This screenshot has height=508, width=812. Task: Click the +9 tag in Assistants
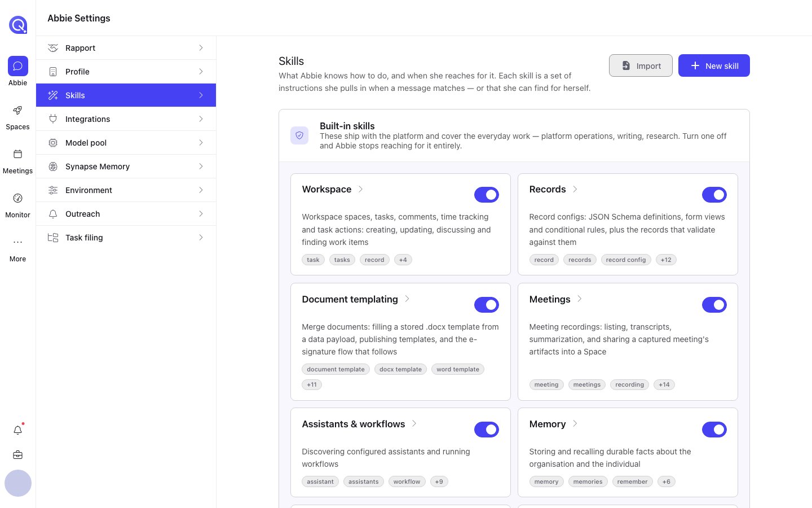point(439,481)
